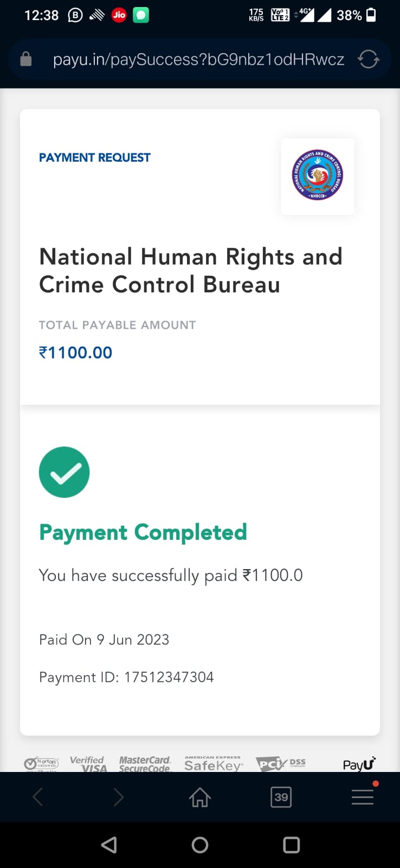The image size is (400, 868).
Task: Open the browser hamburger menu
Action: point(362,797)
